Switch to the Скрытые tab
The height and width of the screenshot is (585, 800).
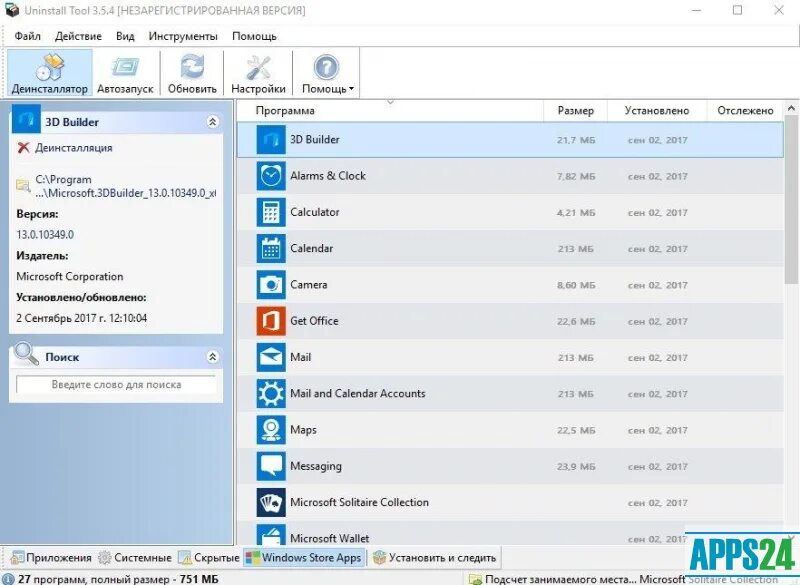tap(209, 557)
